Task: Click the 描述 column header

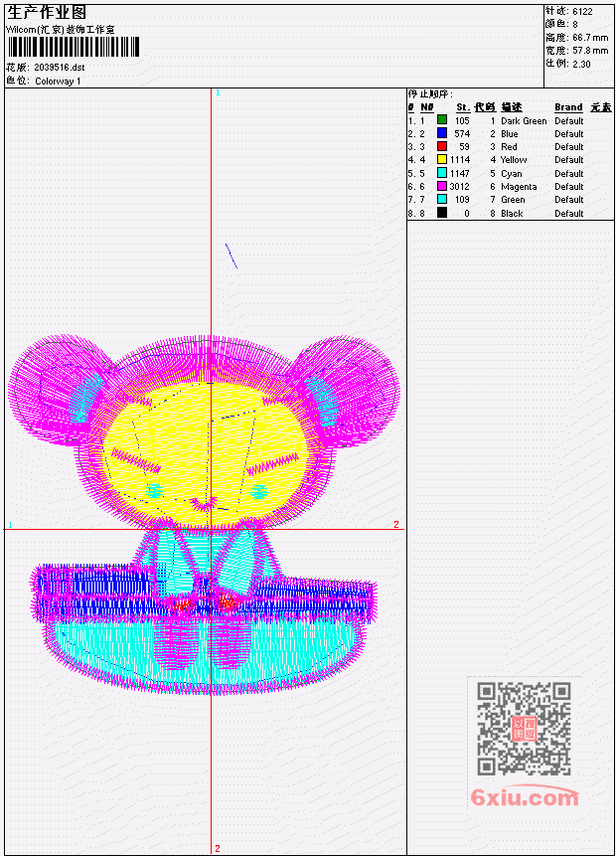Action: coord(512,107)
